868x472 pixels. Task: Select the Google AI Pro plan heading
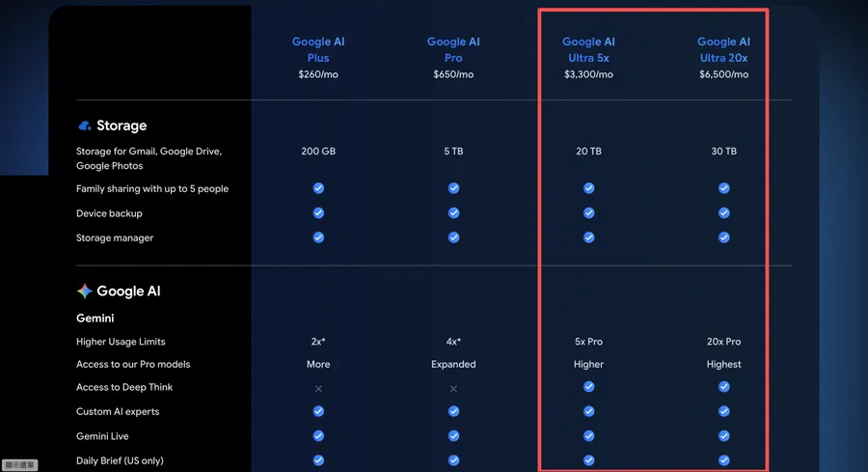click(x=453, y=49)
